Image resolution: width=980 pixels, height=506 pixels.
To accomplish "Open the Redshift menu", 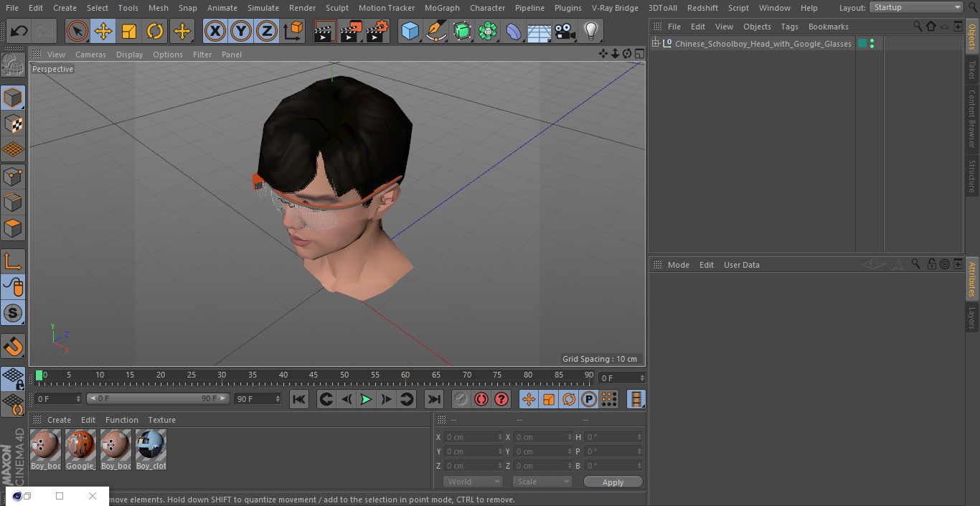I will tap(702, 8).
